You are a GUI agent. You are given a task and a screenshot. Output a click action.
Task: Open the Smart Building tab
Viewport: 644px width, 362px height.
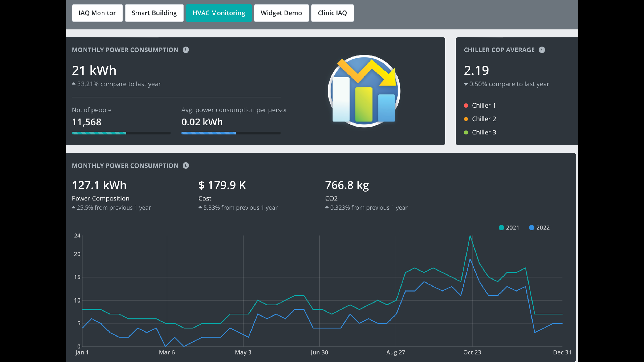pyautogui.click(x=154, y=13)
